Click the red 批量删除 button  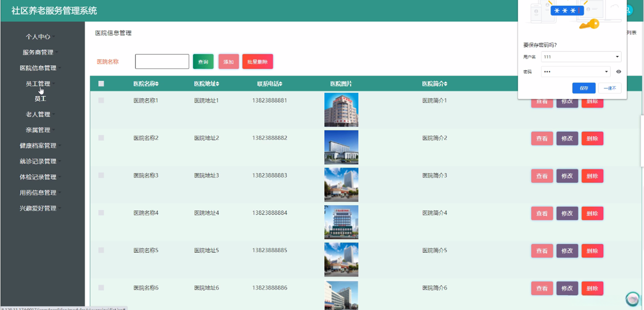pos(258,62)
